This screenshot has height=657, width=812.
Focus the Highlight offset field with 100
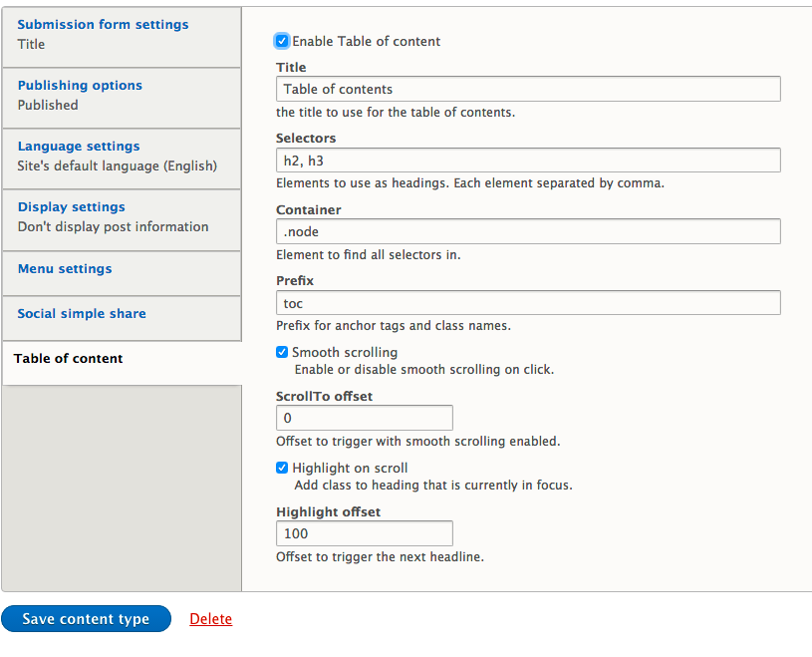point(365,533)
